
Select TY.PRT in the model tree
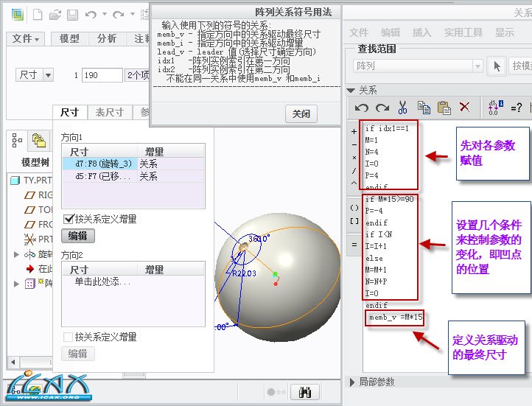(32, 180)
